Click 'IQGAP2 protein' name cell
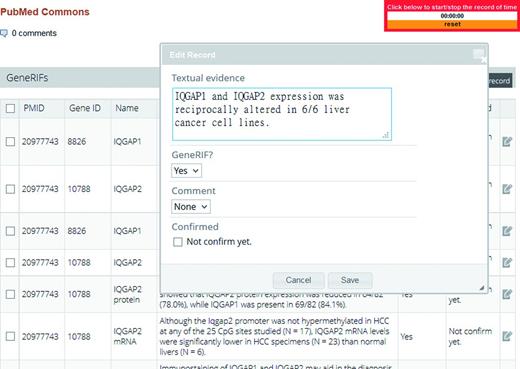This screenshot has height=369, width=520. tap(128, 294)
